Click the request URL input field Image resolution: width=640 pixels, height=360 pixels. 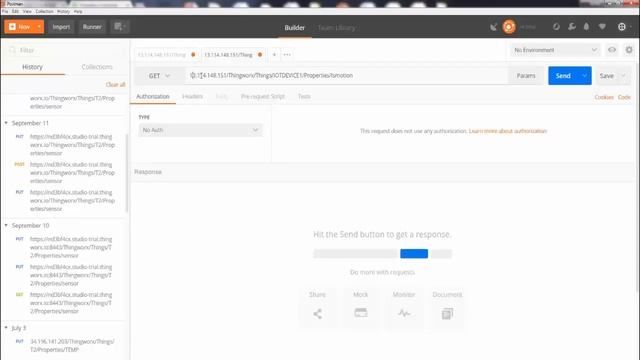[x=347, y=76]
